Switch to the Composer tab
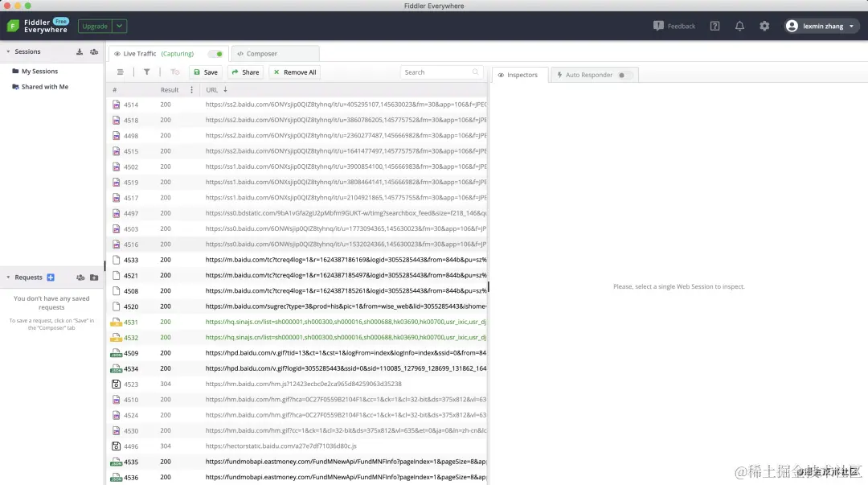This screenshot has height=485, width=868. (275, 54)
